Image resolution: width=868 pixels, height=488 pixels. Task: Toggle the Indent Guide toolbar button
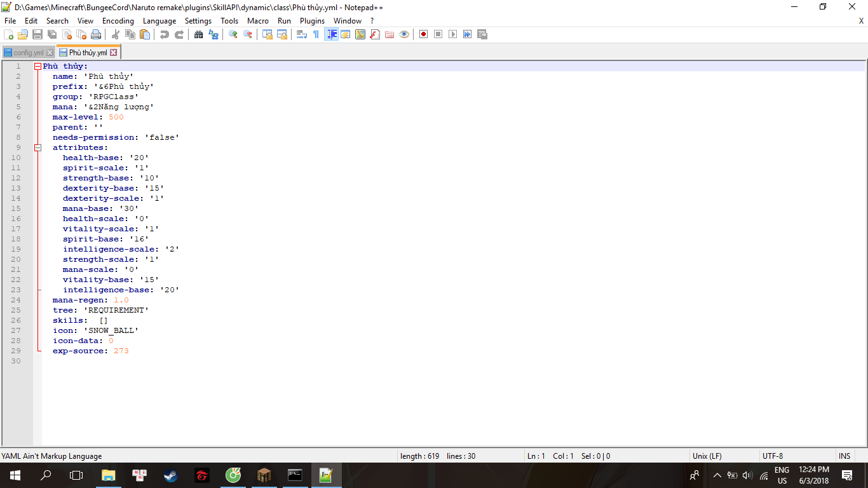coord(331,34)
